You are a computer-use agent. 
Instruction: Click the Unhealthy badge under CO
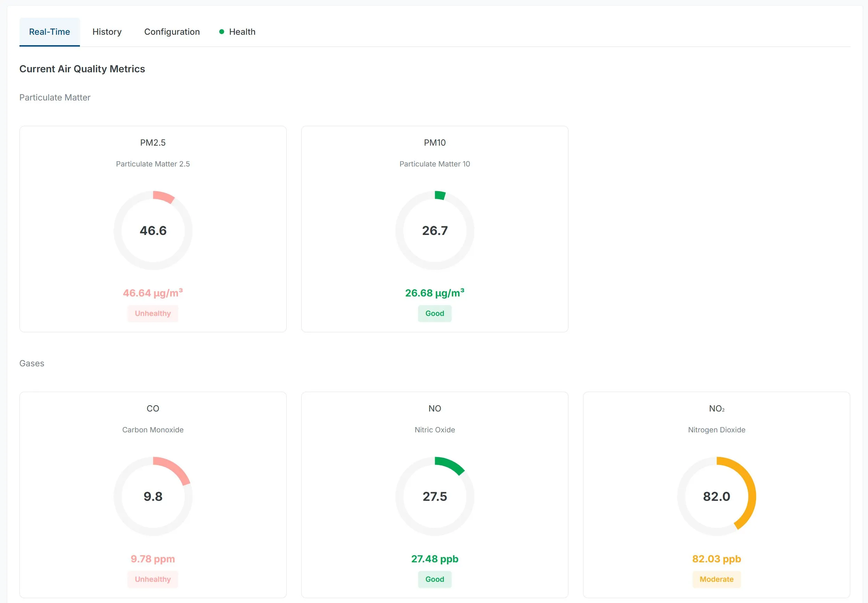pos(153,579)
